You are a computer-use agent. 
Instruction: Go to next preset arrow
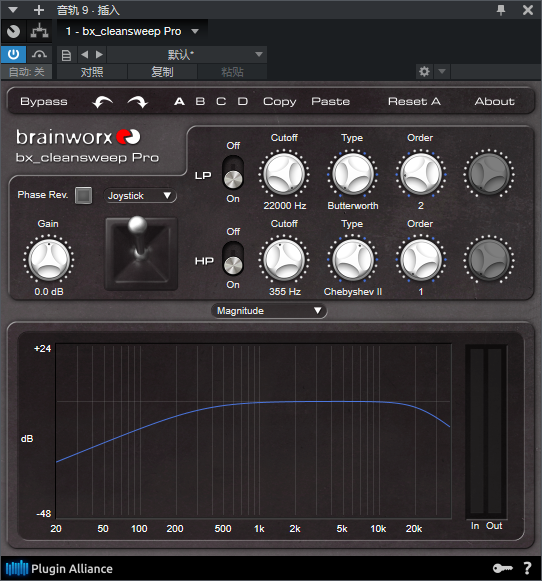[x=99, y=54]
